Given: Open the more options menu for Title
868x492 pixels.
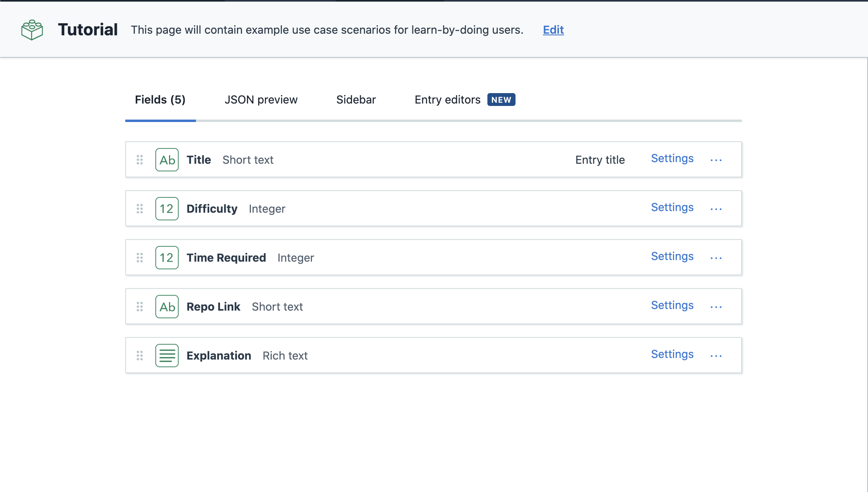Looking at the screenshot, I should (x=717, y=159).
